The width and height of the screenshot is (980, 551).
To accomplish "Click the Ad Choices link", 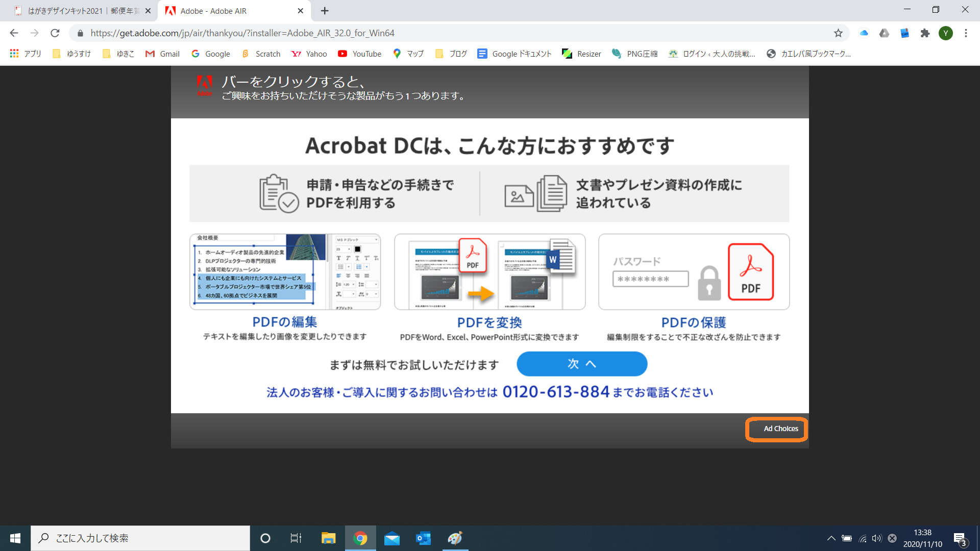I will point(780,429).
